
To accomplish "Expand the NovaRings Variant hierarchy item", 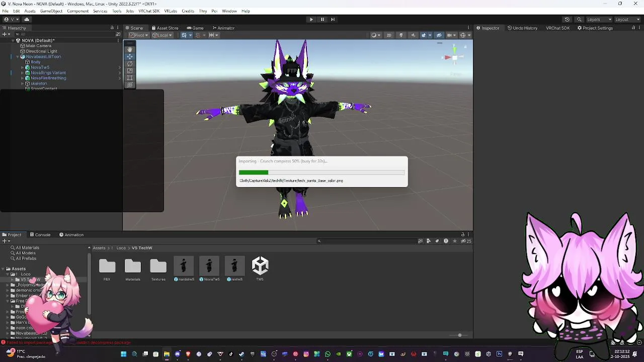I will (x=23, y=73).
